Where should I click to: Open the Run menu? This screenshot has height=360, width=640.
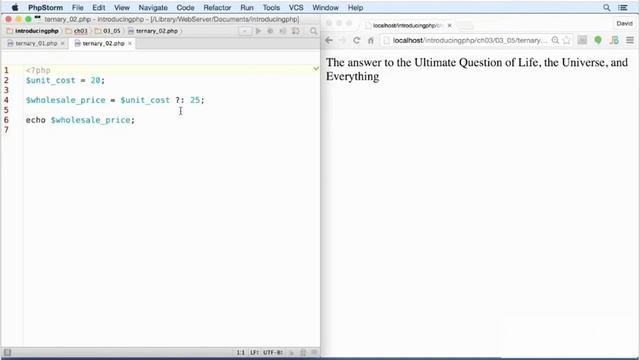tap(247, 7)
